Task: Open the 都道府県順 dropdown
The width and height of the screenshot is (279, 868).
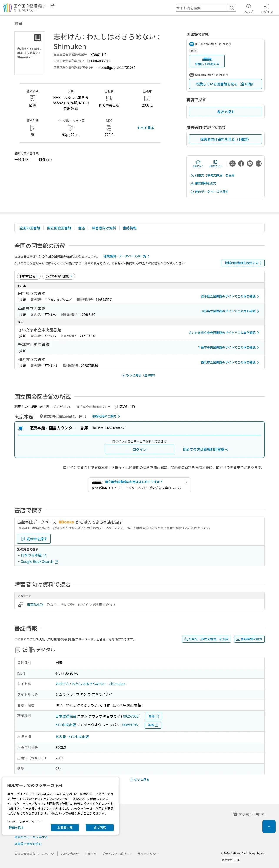Action: point(29,276)
